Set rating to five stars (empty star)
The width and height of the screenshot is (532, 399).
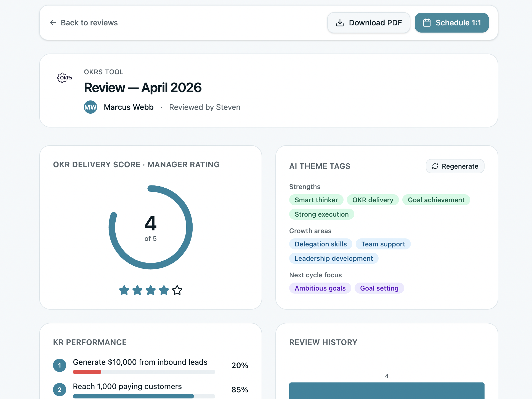click(x=177, y=290)
